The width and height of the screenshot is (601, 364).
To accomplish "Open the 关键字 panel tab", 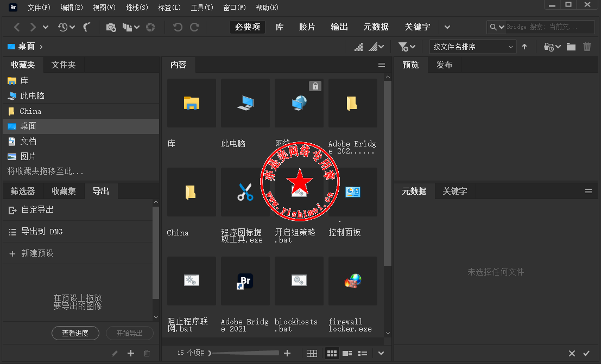I will click(x=455, y=191).
